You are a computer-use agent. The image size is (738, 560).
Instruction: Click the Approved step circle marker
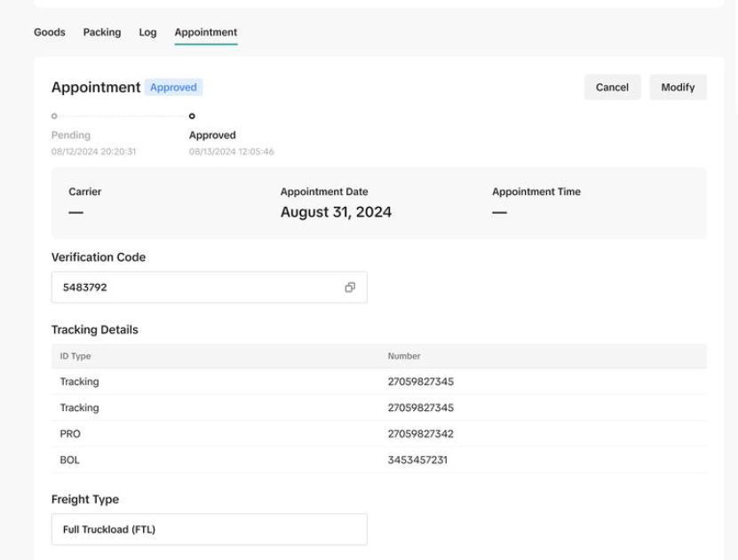click(x=192, y=116)
